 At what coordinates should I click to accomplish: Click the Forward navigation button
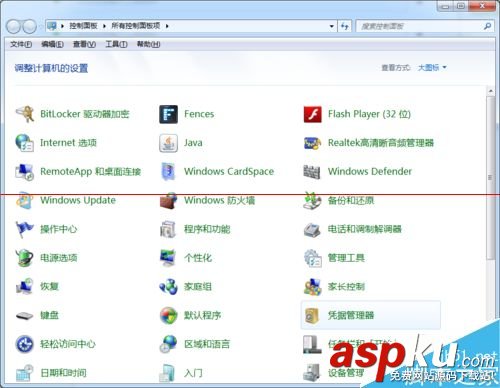coord(29,26)
